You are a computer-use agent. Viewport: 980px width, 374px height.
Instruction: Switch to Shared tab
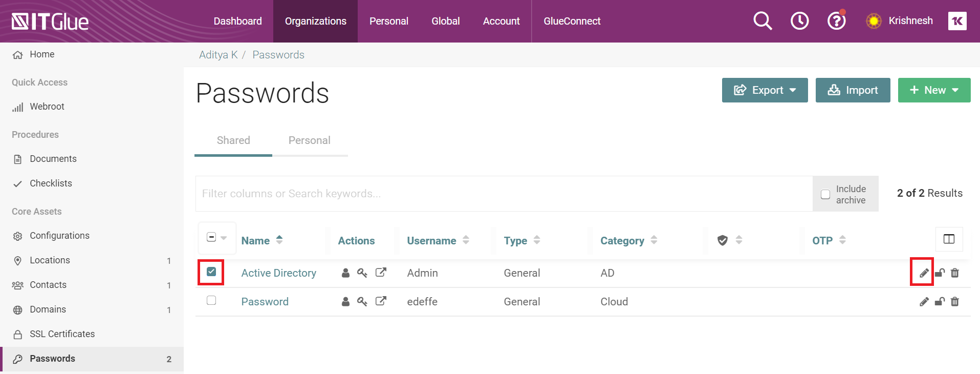pos(233,140)
